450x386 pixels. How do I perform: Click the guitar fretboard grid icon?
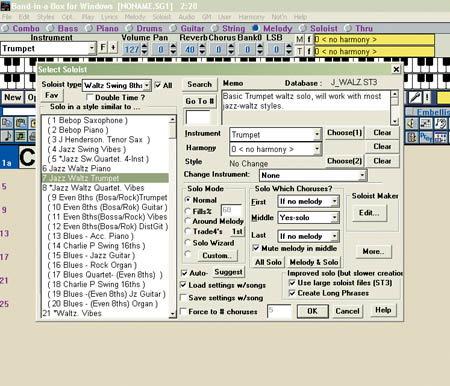tap(426, 124)
